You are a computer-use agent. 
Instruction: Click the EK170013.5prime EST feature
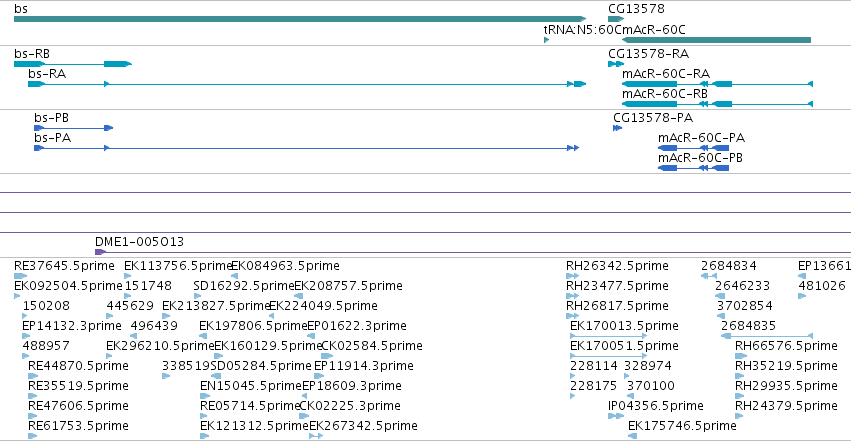coord(608,336)
